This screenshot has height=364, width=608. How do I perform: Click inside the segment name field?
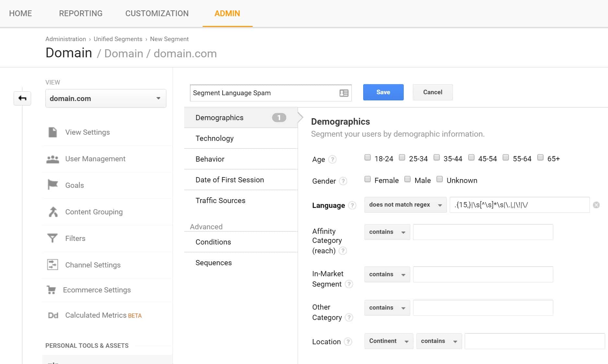263,93
